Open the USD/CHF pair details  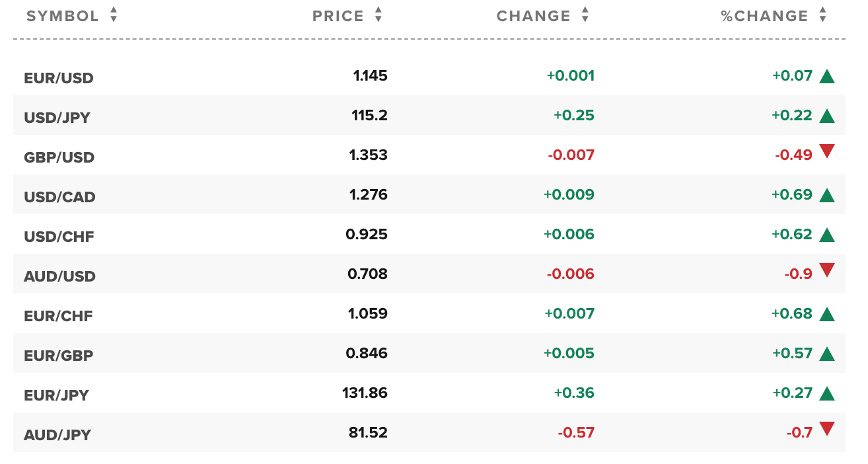click(x=59, y=237)
